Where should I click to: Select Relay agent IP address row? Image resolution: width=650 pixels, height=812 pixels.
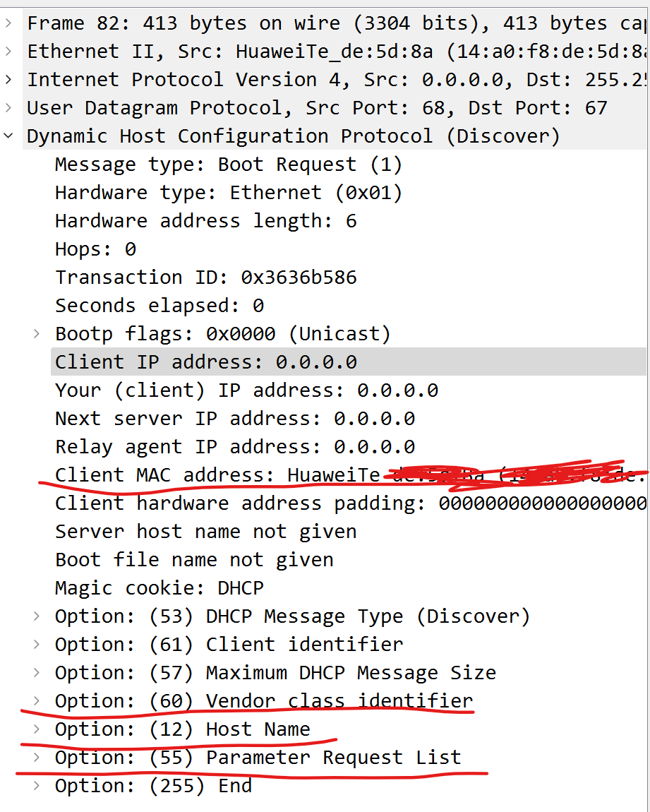pyautogui.click(x=235, y=447)
